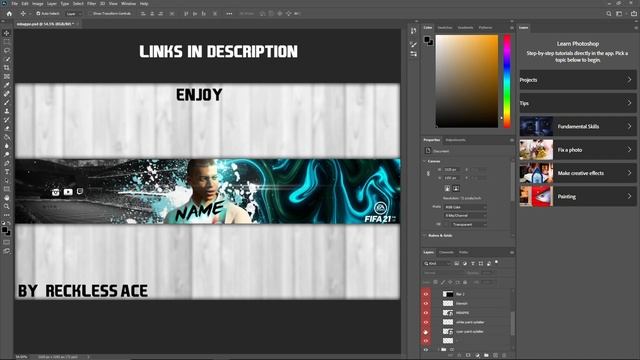Screen dimensions: 640x360
Task: Collapse the Canvas section in Properties
Action: 424,161
